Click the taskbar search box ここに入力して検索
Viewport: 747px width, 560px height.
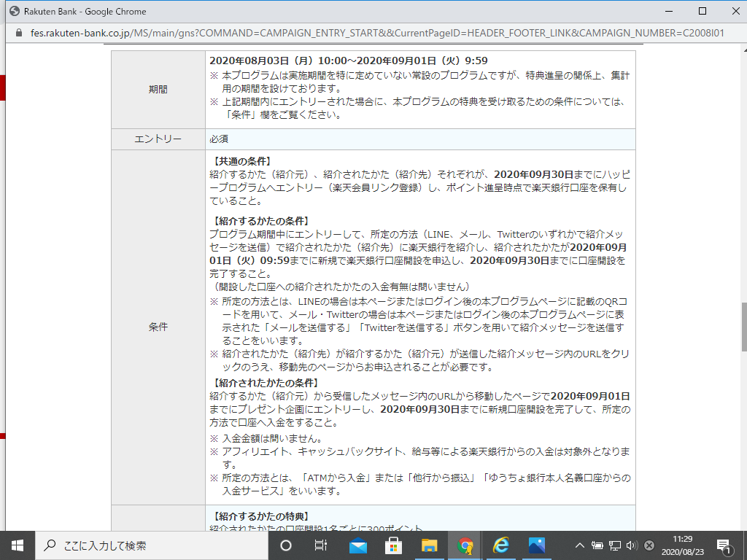click(152, 545)
